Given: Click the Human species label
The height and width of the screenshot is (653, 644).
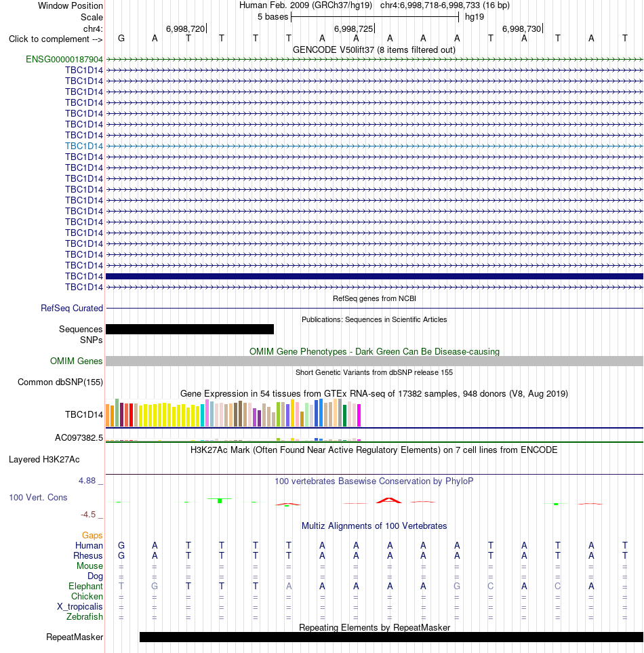Looking at the screenshot, I should pyautogui.click(x=89, y=546).
